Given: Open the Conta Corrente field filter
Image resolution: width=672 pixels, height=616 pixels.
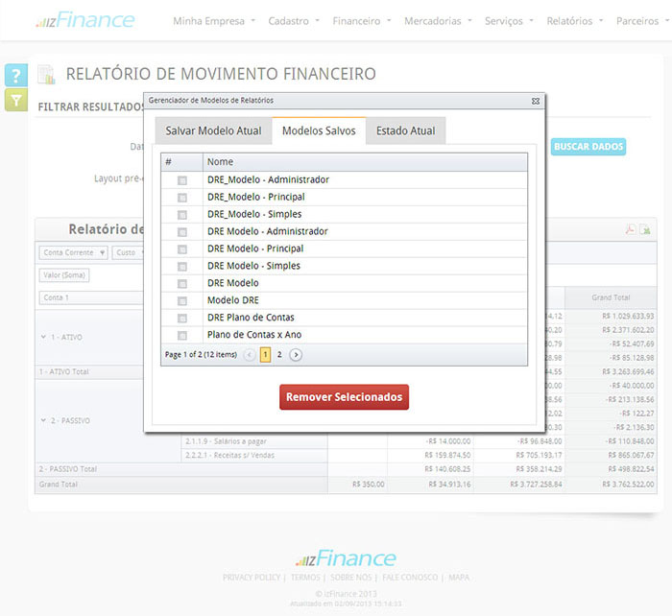Looking at the screenshot, I should 102,252.
